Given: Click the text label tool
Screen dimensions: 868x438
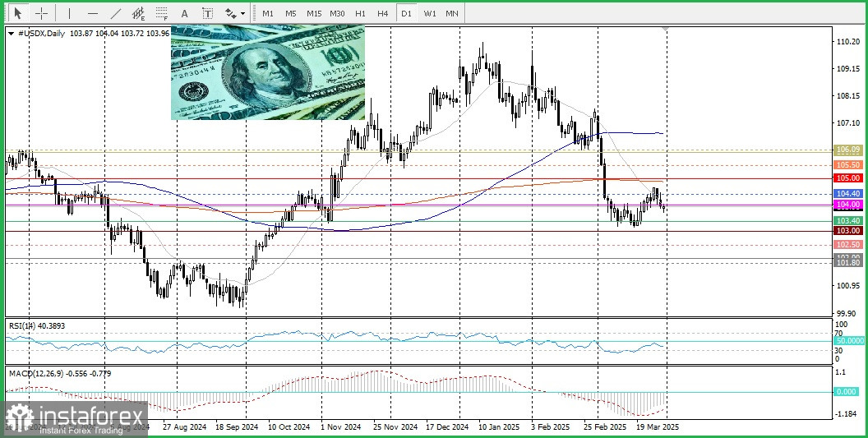Looking at the screenshot, I should pyautogui.click(x=207, y=13).
